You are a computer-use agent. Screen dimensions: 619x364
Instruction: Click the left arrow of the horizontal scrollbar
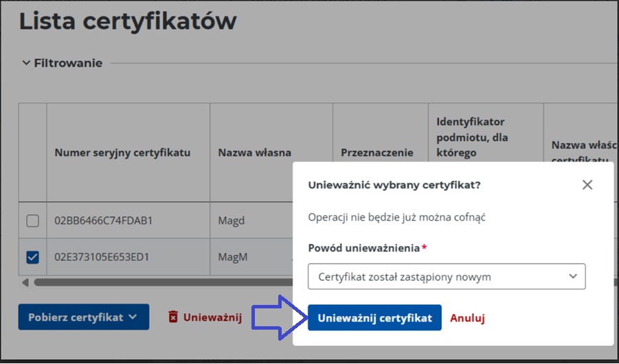25,282
